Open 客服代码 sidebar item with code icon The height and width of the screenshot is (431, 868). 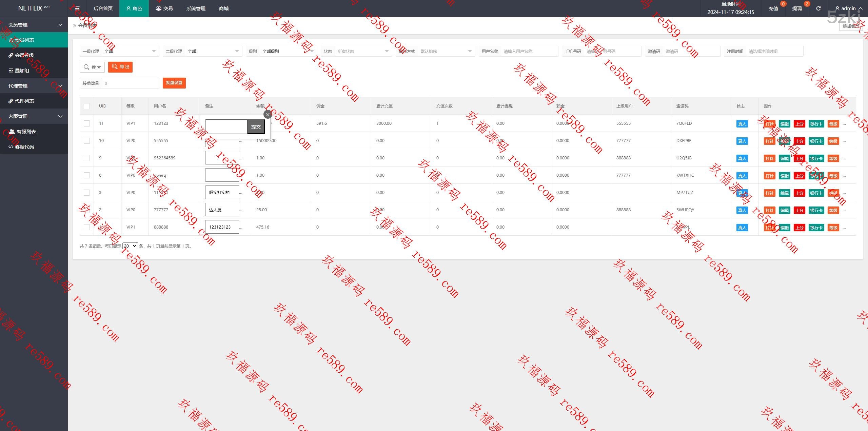pyautogui.click(x=24, y=147)
